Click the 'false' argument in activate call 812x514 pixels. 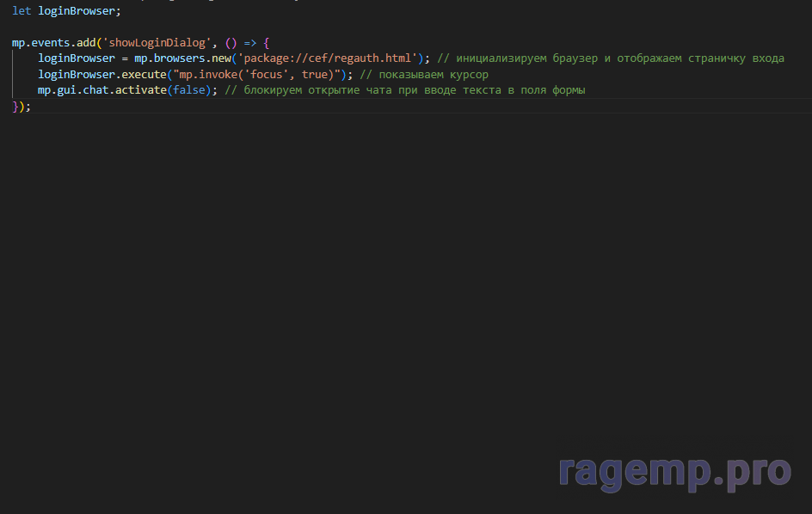pos(189,90)
